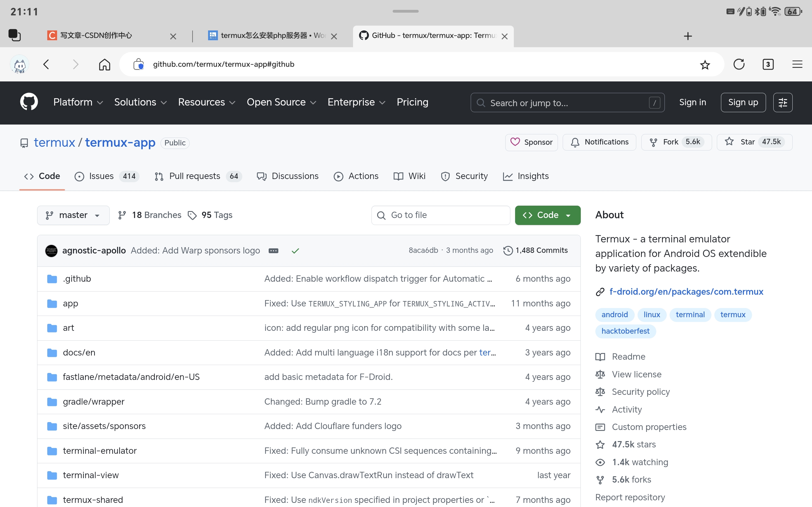Image resolution: width=812 pixels, height=507 pixels.
Task: Open the f-droid.org package link
Action: (x=686, y=292)
